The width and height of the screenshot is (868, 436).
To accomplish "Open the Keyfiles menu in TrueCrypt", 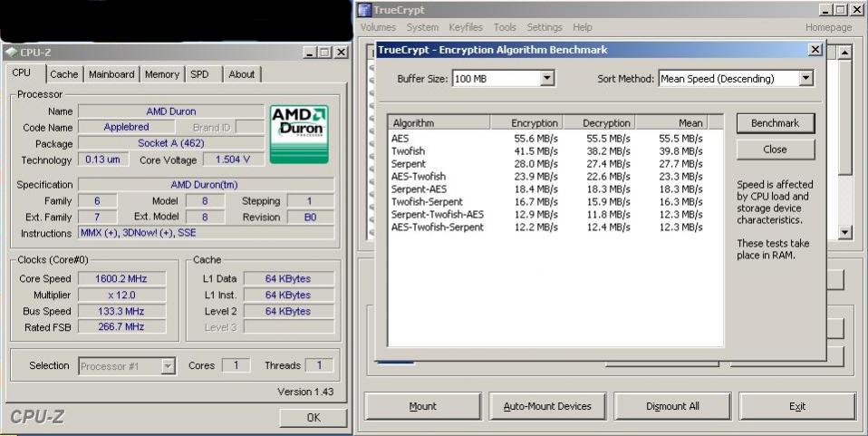I will point(466,27).
